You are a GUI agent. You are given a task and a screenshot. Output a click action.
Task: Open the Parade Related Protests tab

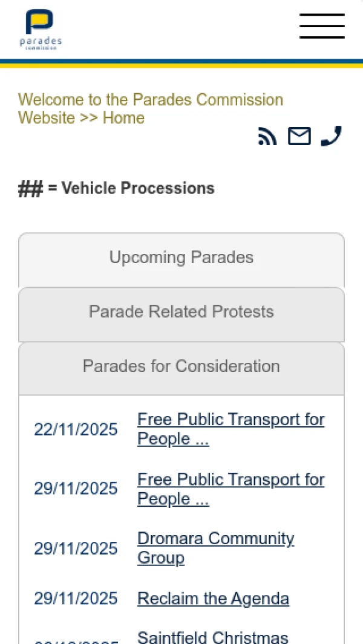181,312
